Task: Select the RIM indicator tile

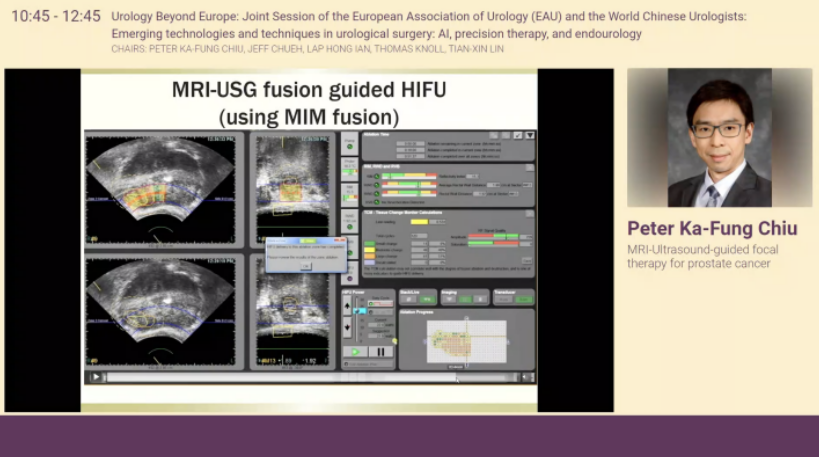Action: point(349,195)
